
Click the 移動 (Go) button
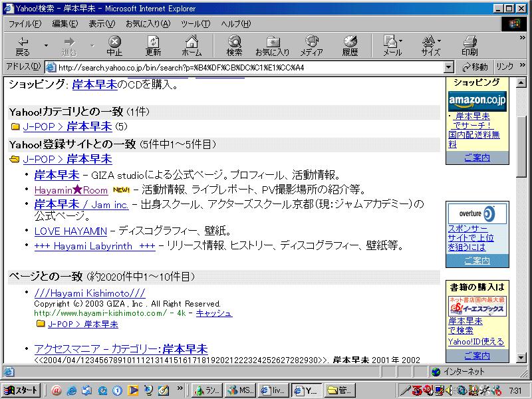coord(475,67)
